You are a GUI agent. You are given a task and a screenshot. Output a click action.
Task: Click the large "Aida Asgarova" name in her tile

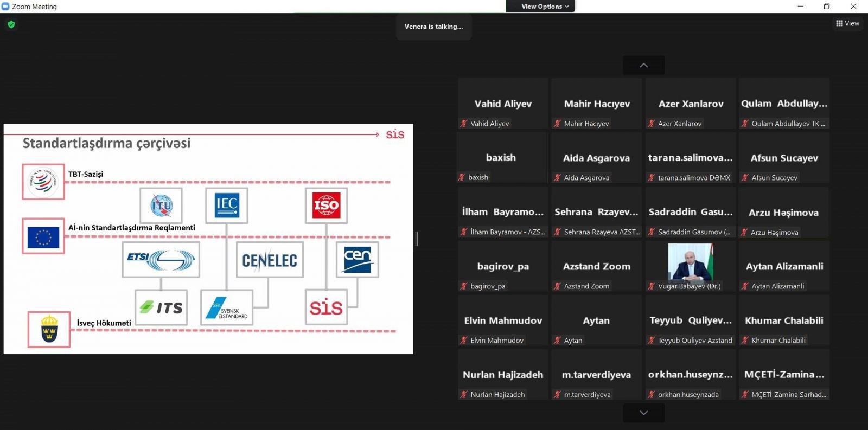click(x=596, y=158)
